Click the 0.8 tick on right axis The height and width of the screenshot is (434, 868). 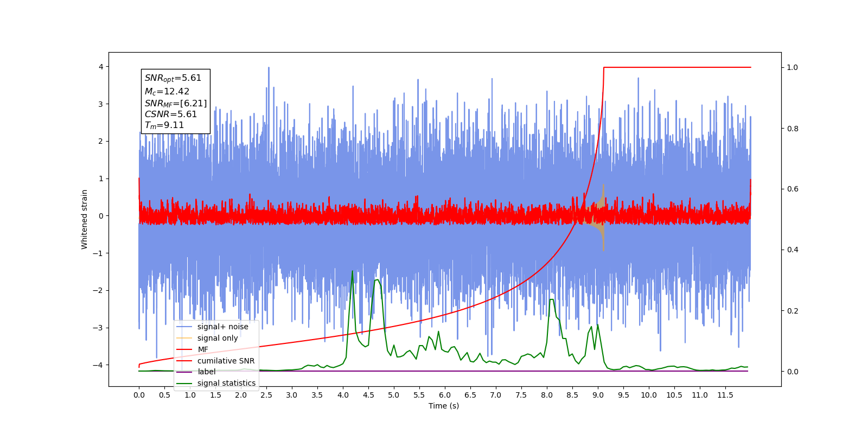point(793,129)
